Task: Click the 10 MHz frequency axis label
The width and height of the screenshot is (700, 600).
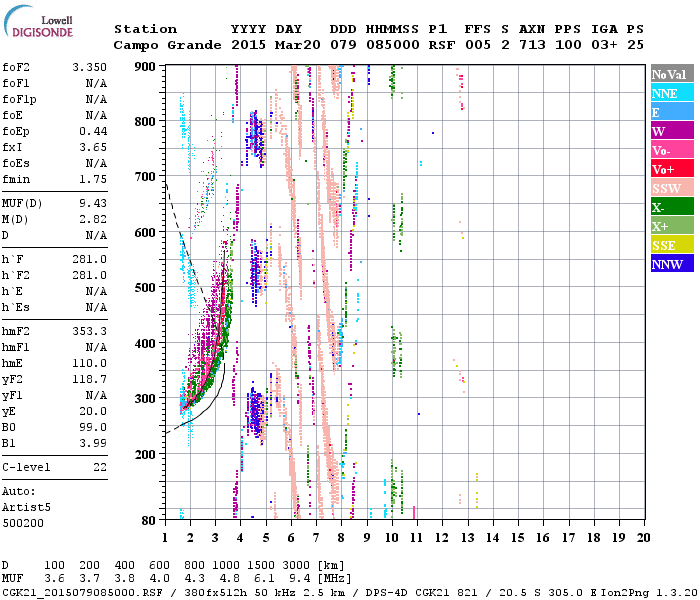Action: [x=392, y=538]
